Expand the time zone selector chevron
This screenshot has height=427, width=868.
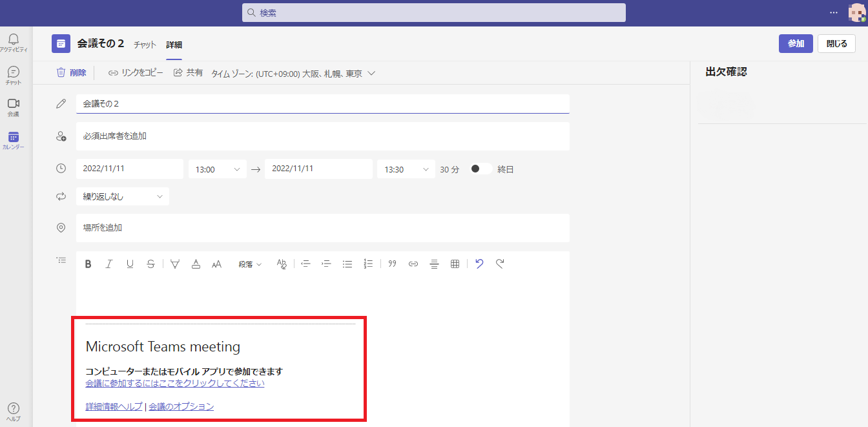[371, 74]
